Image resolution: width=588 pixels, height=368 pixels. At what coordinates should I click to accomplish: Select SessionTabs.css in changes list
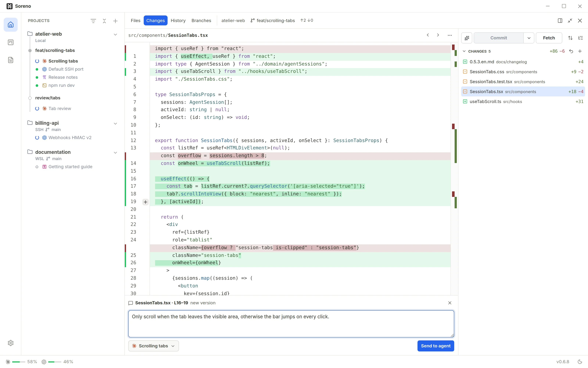click(523, 72)
